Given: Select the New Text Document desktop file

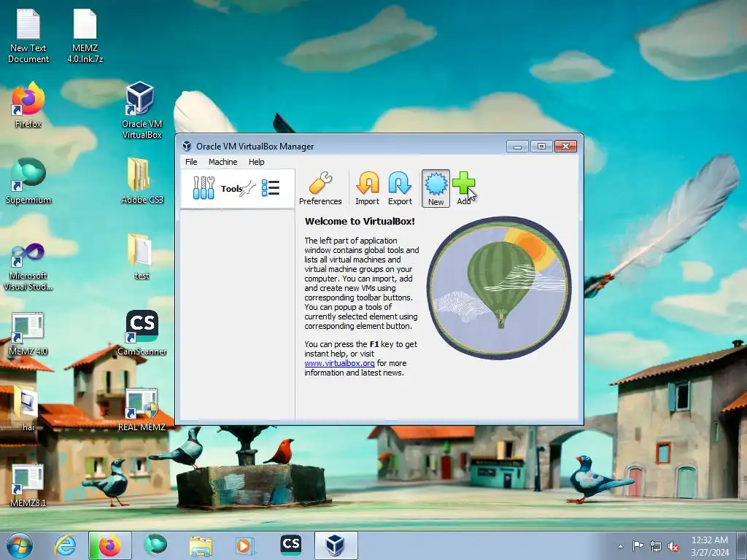Looking at the screenshot, I should pyautogui.click(x=28, y=36).
